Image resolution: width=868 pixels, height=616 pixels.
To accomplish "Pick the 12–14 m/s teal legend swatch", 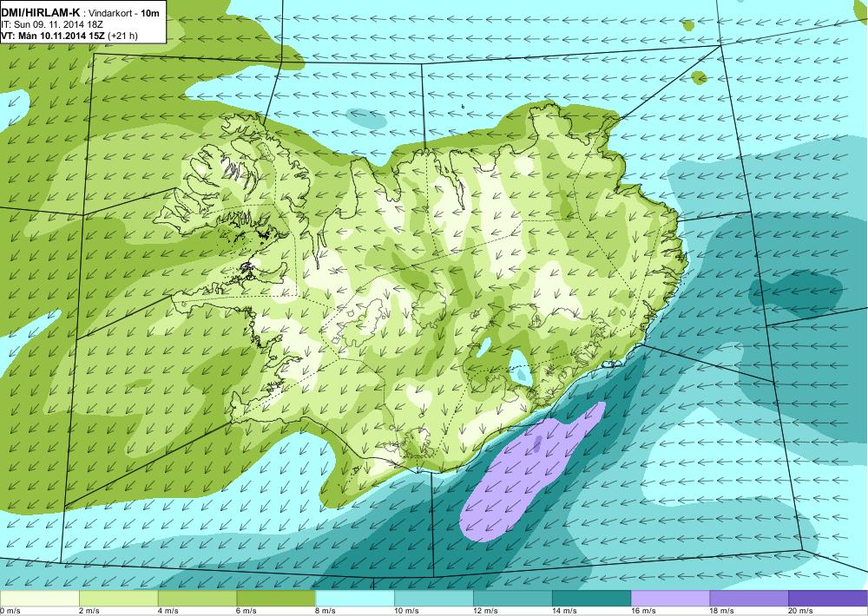I will point(512,599).
